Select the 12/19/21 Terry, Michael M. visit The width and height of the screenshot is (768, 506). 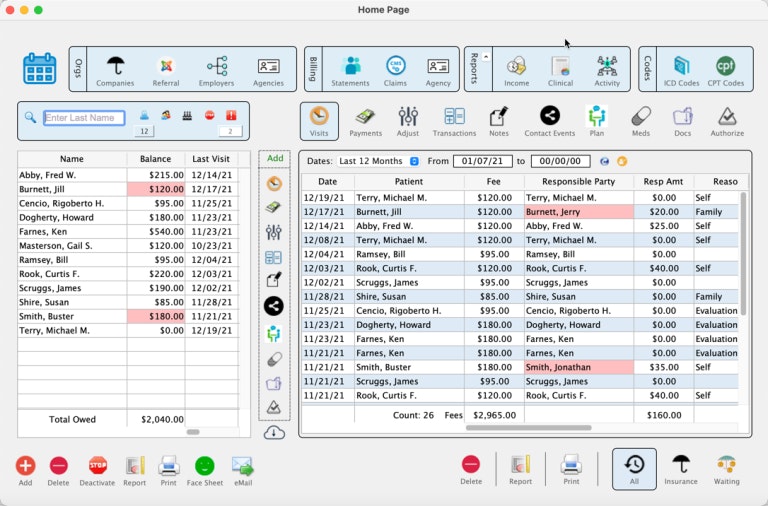tap(521, 198)
